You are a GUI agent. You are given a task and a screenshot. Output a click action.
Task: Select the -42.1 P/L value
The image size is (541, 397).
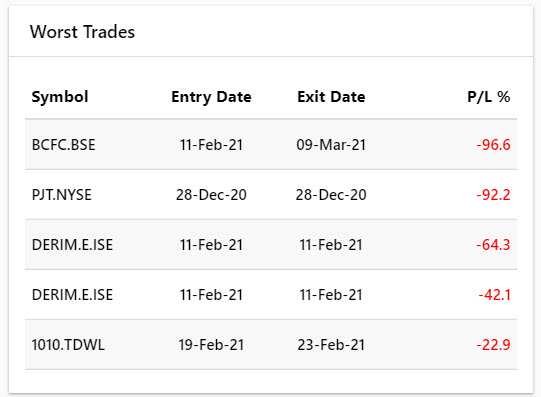point(494,295)
